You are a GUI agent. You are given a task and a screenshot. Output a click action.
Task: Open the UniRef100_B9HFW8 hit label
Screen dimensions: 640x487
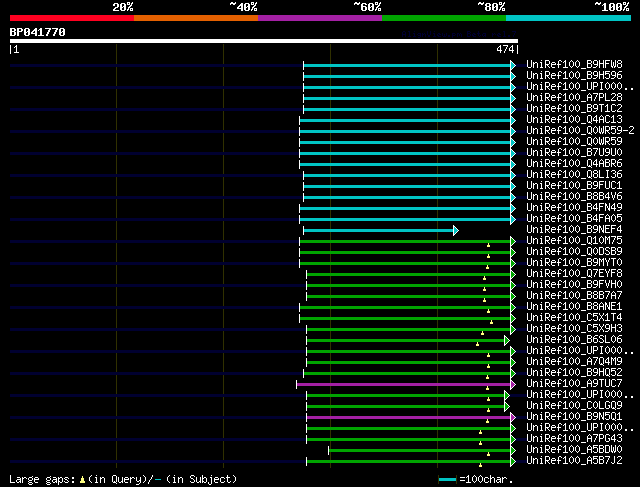tap(574, 64)
